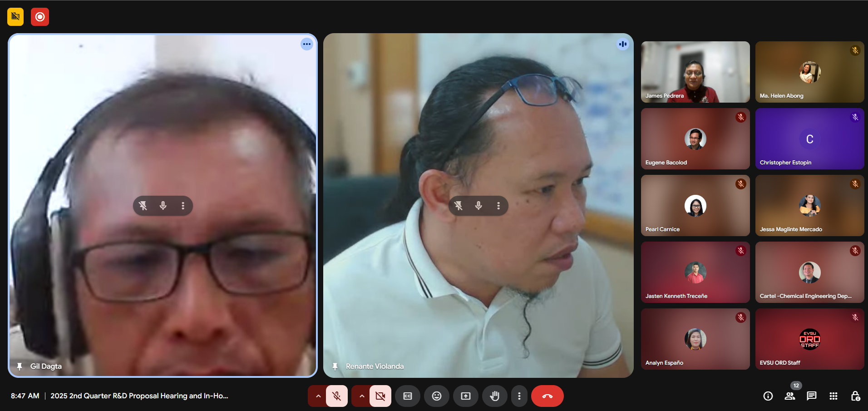This screenshot has width=868, height=411.
Task: Click the 8:47 AM time text
Action: pos(25,396)
